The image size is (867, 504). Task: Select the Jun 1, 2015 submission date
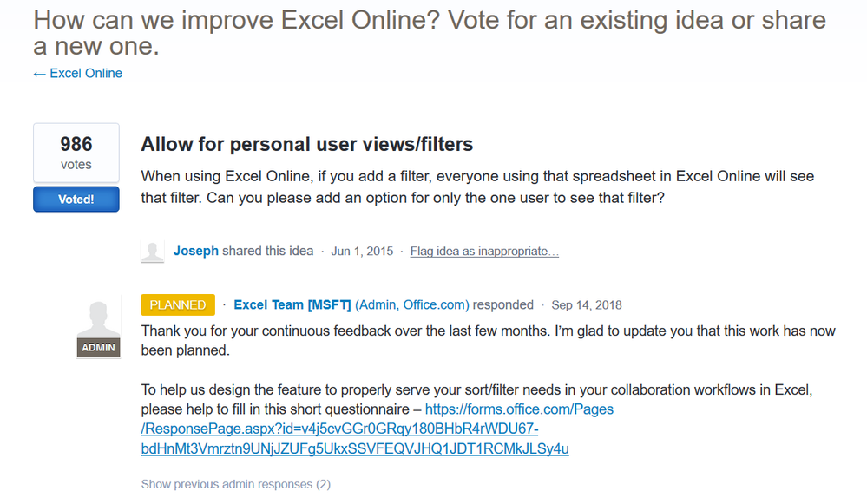click(x=362, y=251)
